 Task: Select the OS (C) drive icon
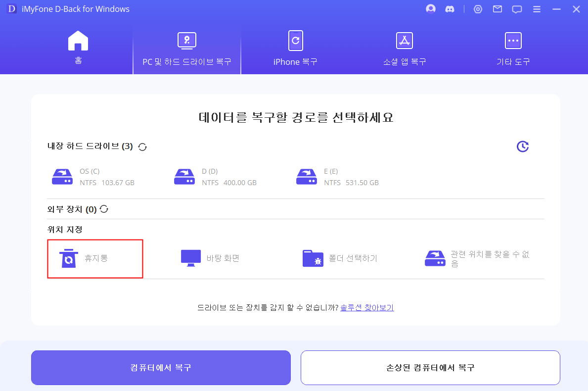click(62, 177)
